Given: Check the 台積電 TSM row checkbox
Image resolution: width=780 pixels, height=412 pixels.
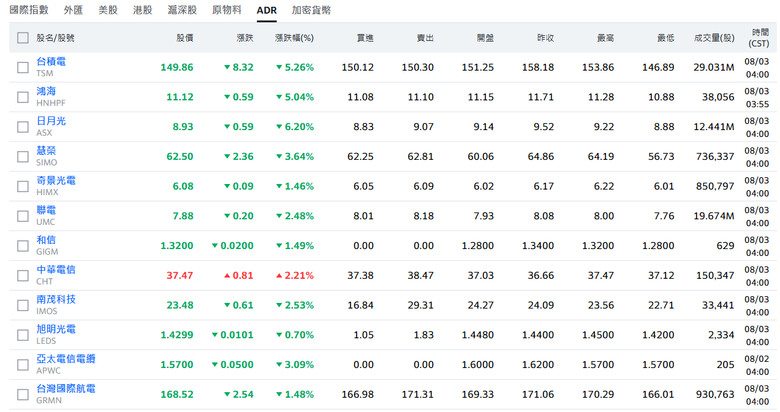Looking at the screenshot, I should (23, 67).
